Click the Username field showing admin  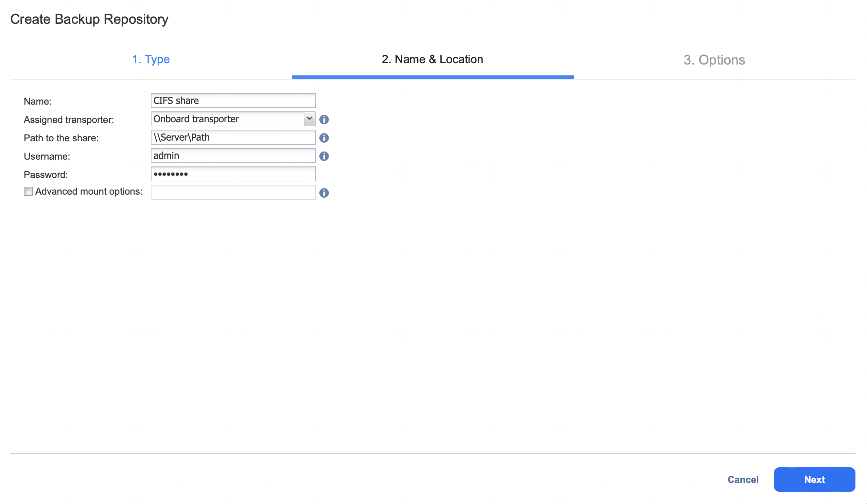[233, 156]
